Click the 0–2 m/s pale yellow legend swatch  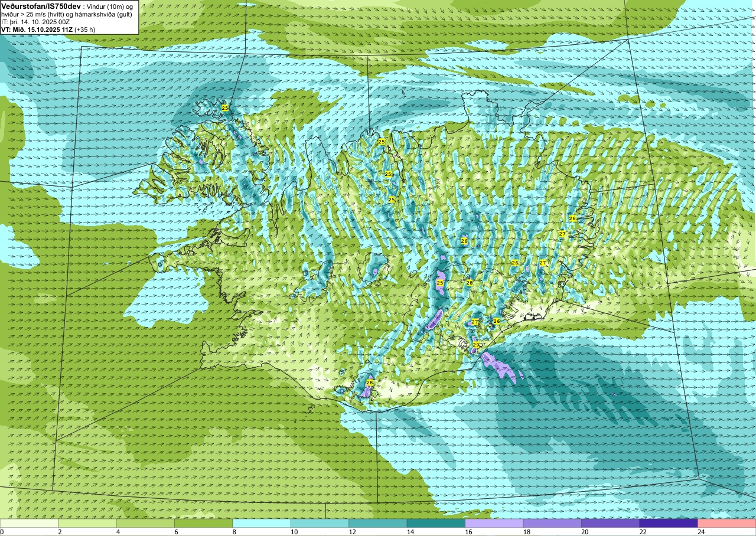point(30,523)
